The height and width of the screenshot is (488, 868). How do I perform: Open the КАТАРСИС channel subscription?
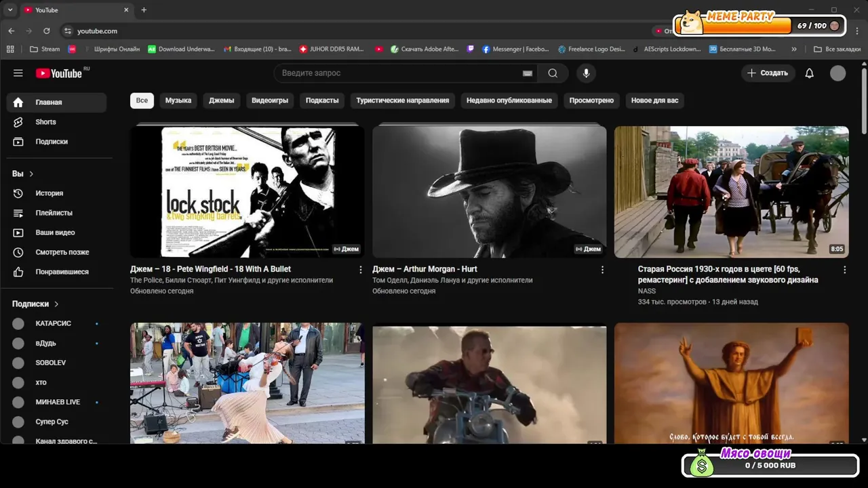click(x=56, y=324)
